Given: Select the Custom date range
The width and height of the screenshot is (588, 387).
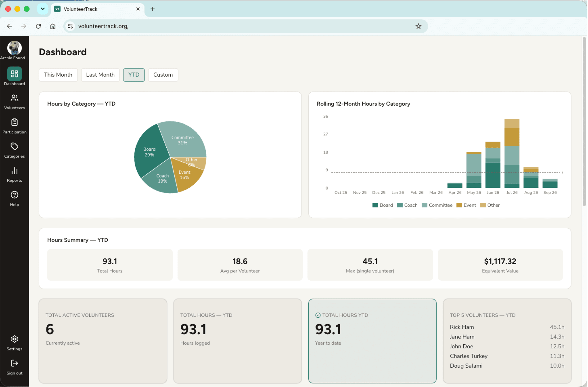Looking at the screenshot, I should pos(163,75).
